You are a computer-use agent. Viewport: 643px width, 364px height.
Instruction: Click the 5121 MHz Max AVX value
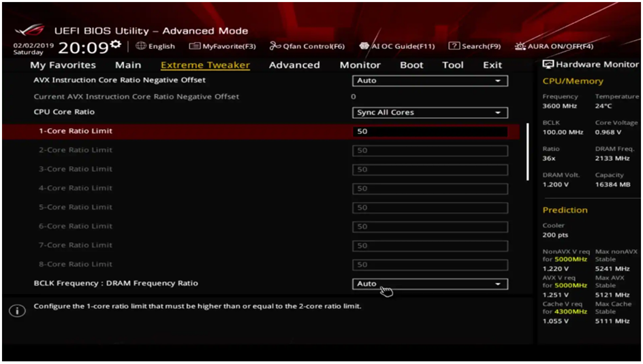612,295
